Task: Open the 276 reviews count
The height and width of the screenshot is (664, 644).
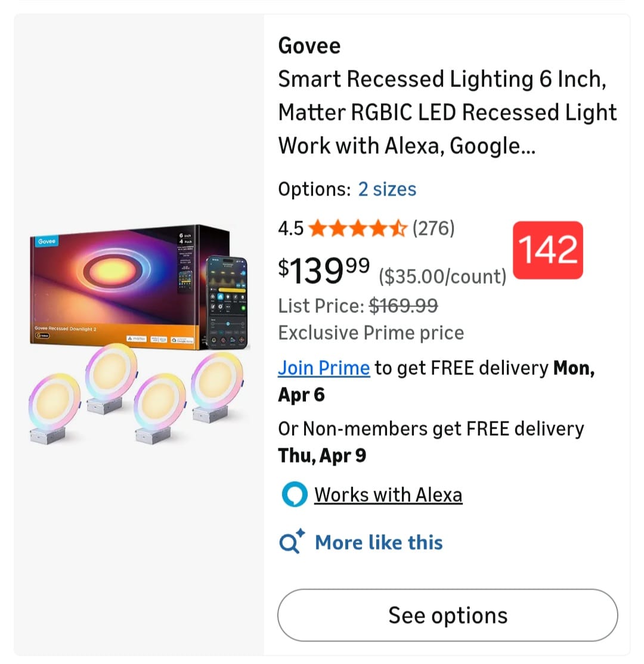Action: [434, 228]
